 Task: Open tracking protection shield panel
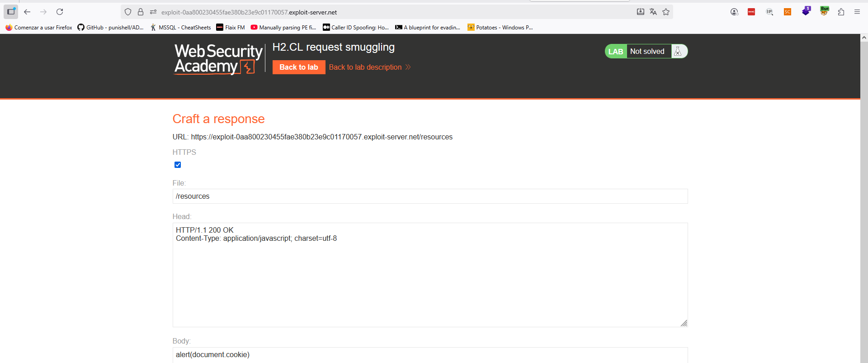128,12
